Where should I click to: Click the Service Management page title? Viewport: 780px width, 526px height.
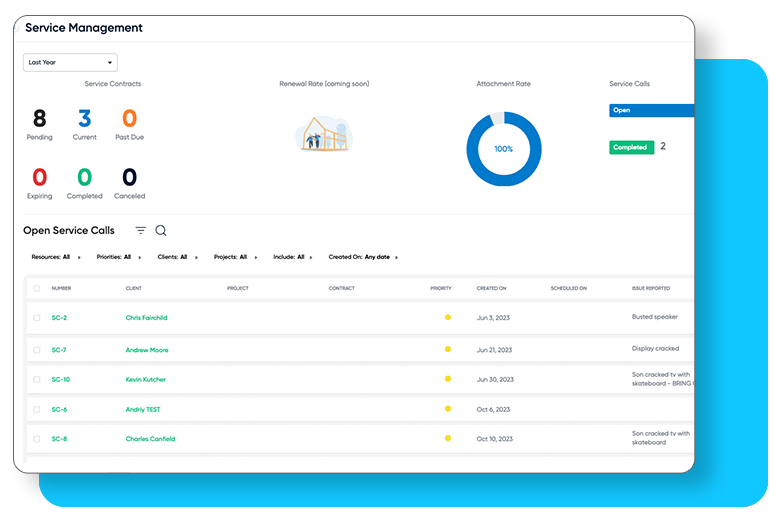pos(84,28)
